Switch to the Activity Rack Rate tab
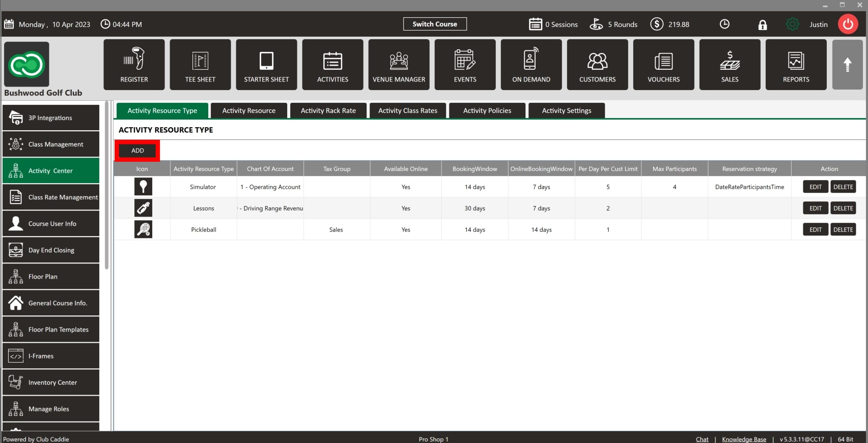Image resolution: width=868 pixels, height=443 pixels. [x=328, y=110]
